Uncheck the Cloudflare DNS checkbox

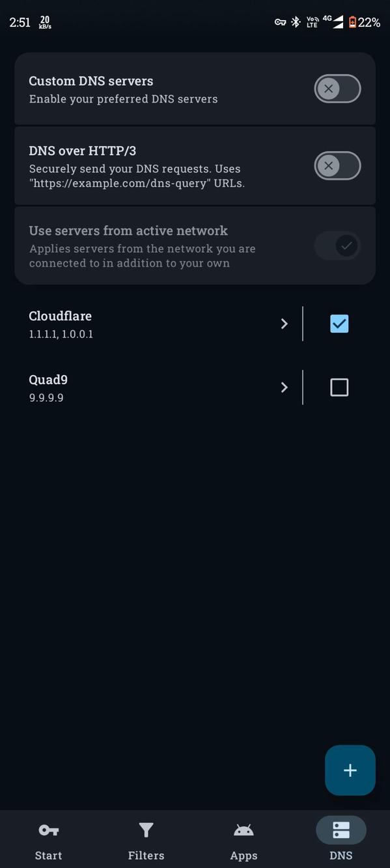(x=339, y=324)
